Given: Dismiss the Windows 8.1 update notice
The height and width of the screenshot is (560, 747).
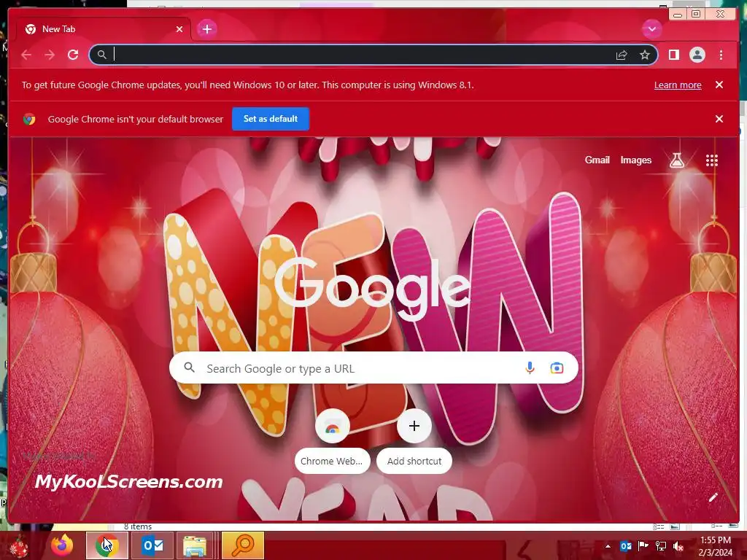Looking at the screenshot, I should pyautogui.click(x=719, y=85).
